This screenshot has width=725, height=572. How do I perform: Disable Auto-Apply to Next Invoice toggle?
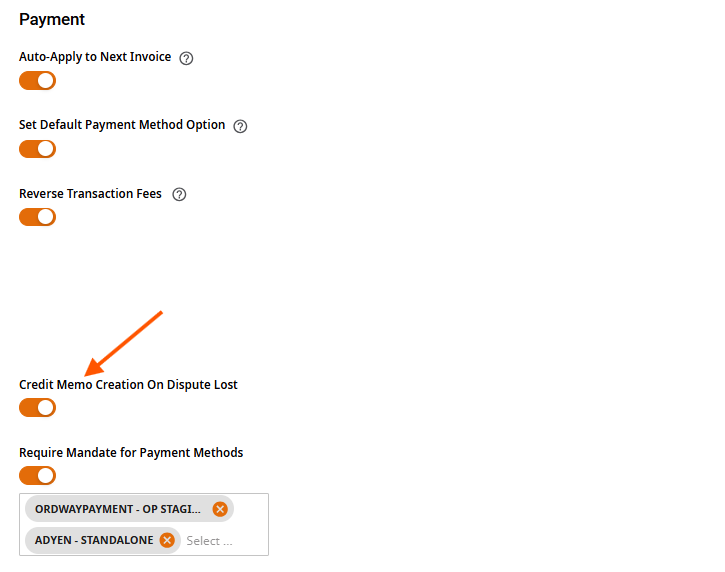37,81
